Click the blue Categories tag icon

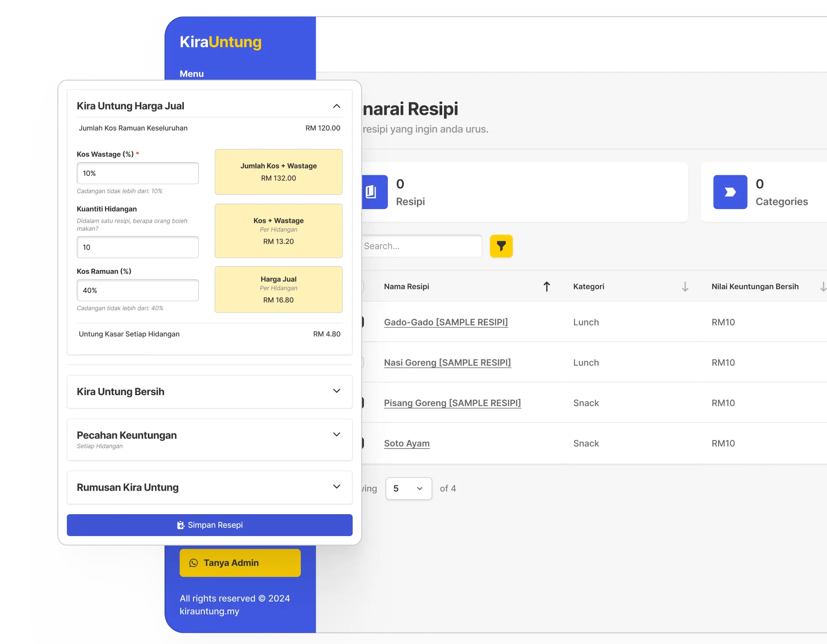coord(730,192)
